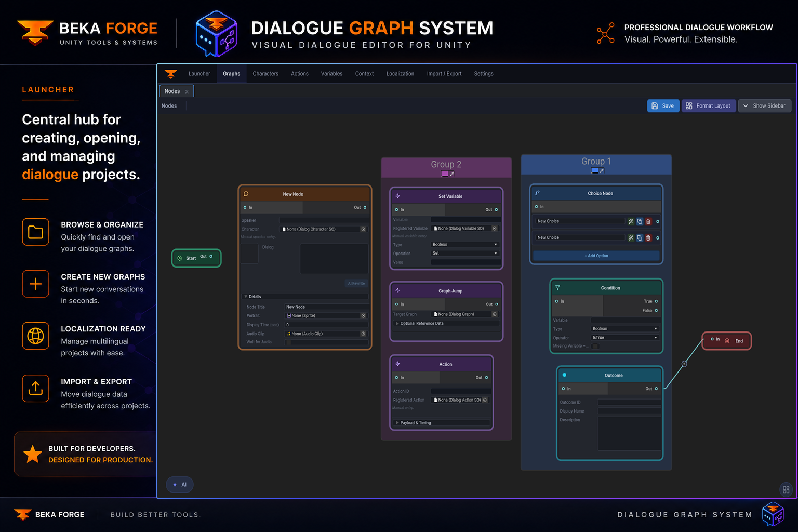Click the eyedropper icon under Group 2

point(452,174)
